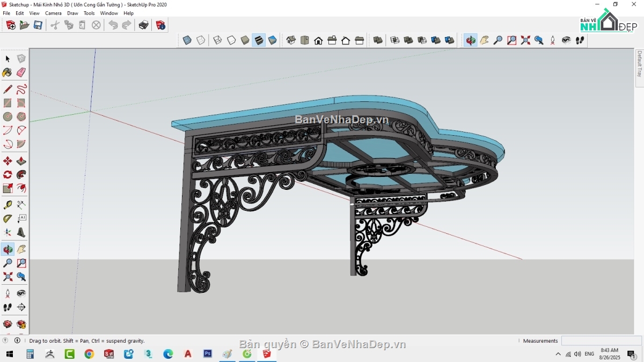Toggle Wireframe display mode

(x=216, y=40)
